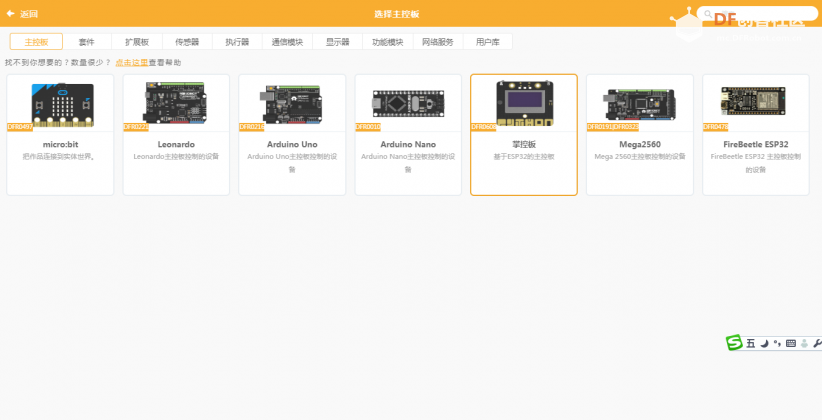Click the 基于ESP32的主控板 description
This screenshot has width=822, height=420.
click(x=524, y=156)
